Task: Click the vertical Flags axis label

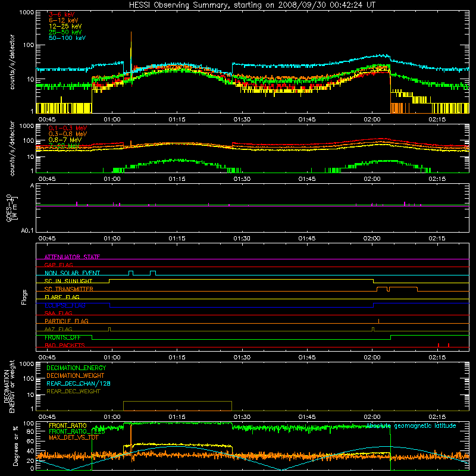Action: tap(24, 297)
